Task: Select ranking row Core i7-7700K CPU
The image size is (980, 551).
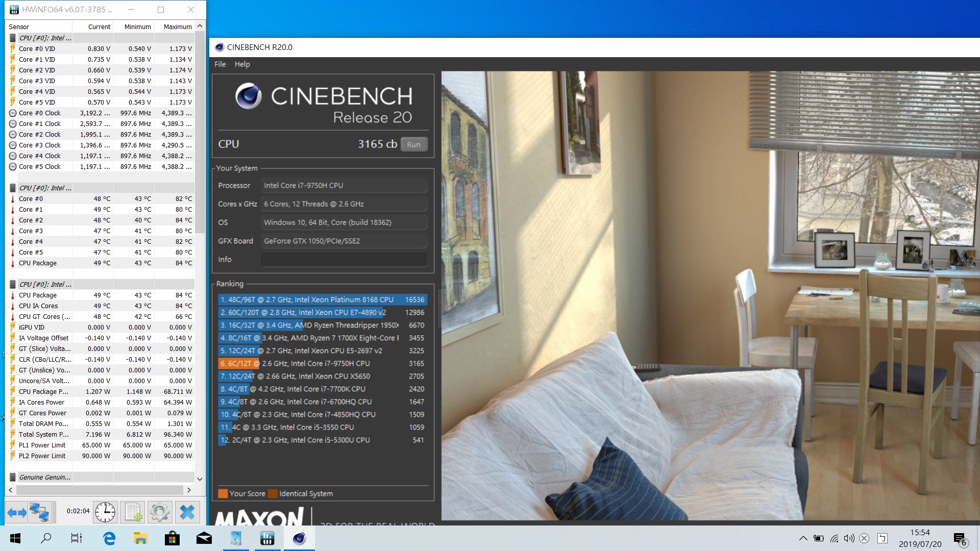Action: (322, 389)
